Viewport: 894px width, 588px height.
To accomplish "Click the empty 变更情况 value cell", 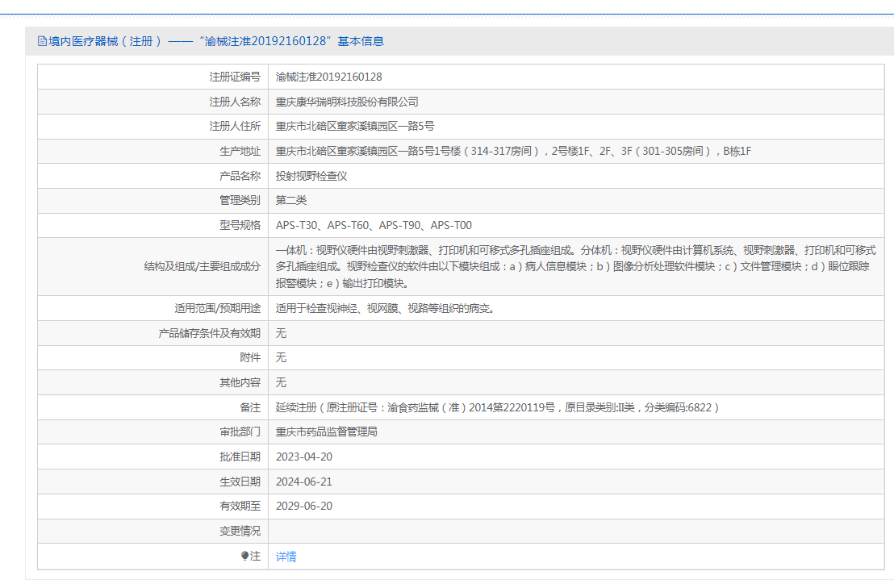I will click(x=575, y=531).
